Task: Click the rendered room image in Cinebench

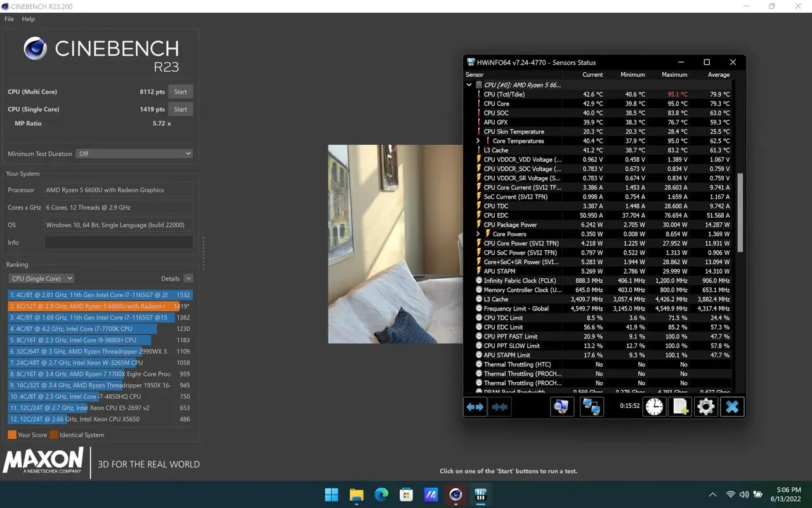Action: 395,244
